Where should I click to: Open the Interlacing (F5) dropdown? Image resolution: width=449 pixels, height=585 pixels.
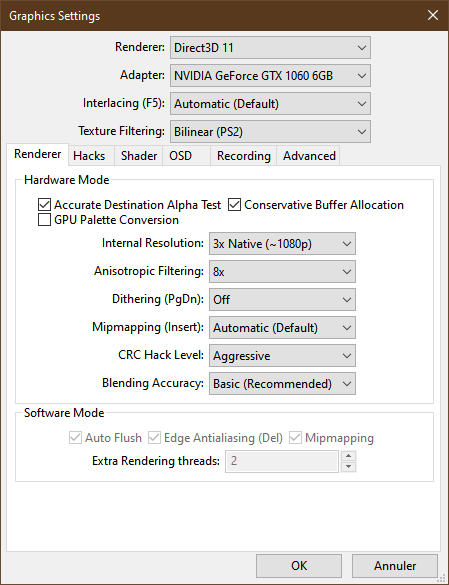(x=270, y=103)
